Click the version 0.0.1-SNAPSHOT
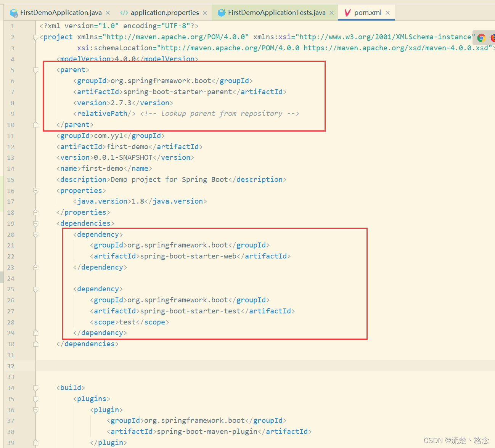Screen dimensions: 495x448 123,157
